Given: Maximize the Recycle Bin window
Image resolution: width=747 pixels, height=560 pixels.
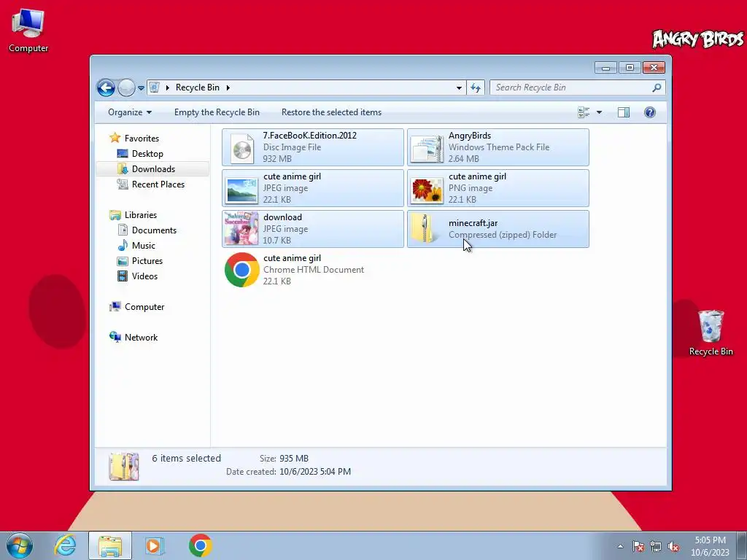Looking at the screenshot, I should click(x=630, y=68).
